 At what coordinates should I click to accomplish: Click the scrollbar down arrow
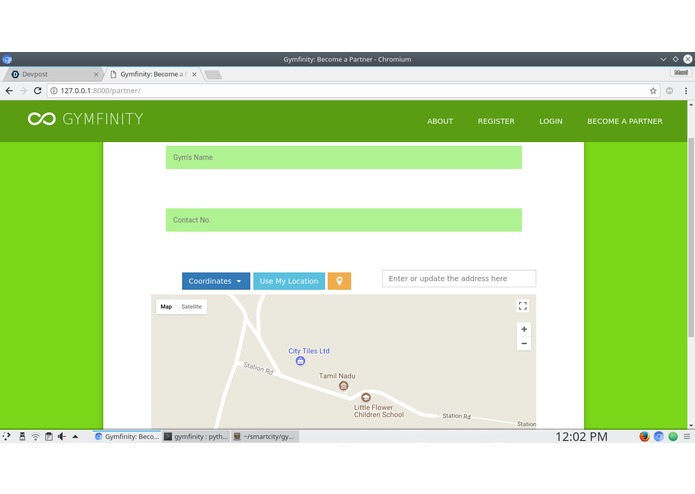coord(691,424)
